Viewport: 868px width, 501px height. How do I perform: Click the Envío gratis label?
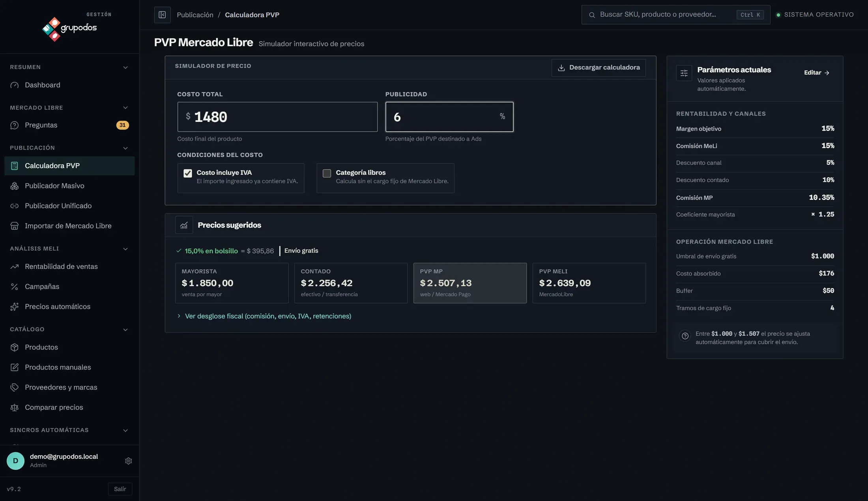point(301,251)
